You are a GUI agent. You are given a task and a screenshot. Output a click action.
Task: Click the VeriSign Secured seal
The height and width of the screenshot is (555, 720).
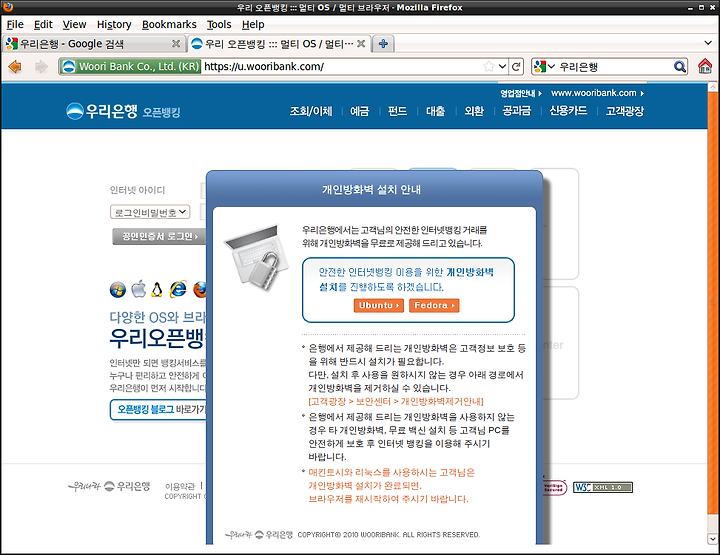555,487
